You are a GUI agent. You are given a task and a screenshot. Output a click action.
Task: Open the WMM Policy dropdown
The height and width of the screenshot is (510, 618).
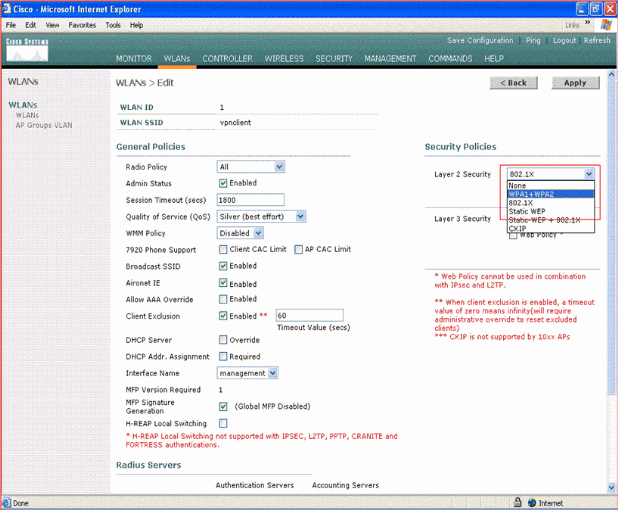[x=240, y=233]
